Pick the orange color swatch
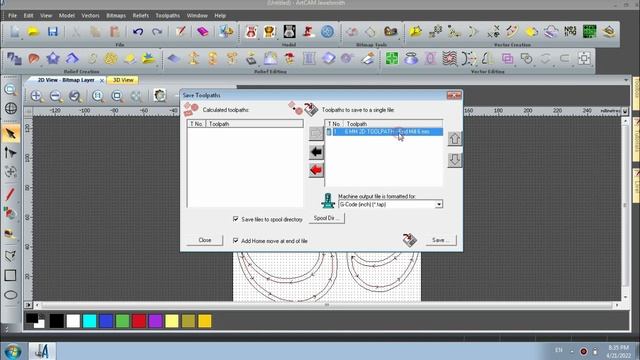 (205, 321)
